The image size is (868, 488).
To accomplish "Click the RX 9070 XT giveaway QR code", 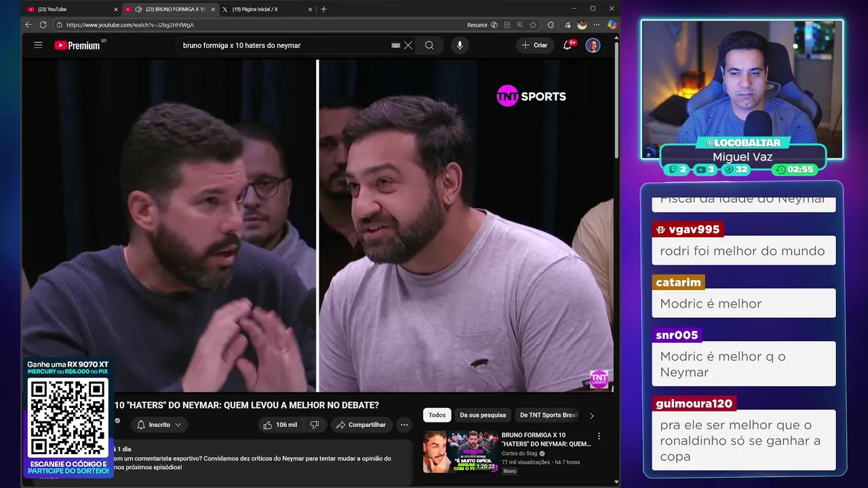I will click(x=68, y=417).
